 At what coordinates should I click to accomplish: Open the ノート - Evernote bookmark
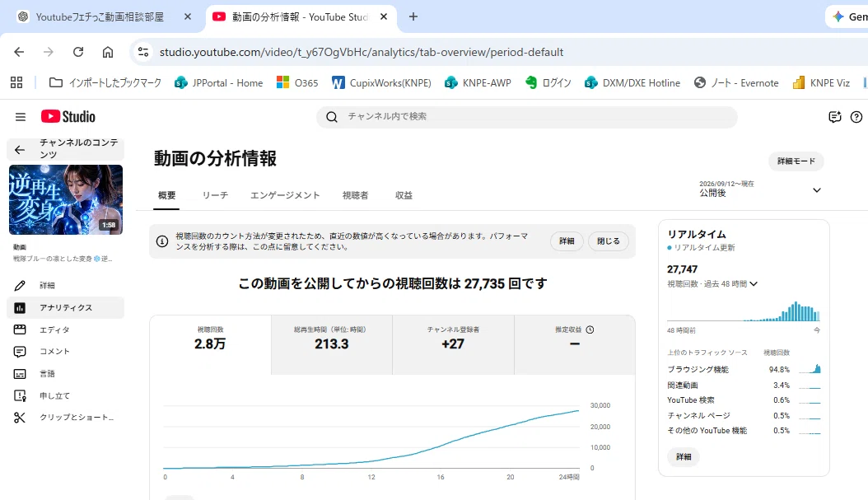click(x=736, y=83)
